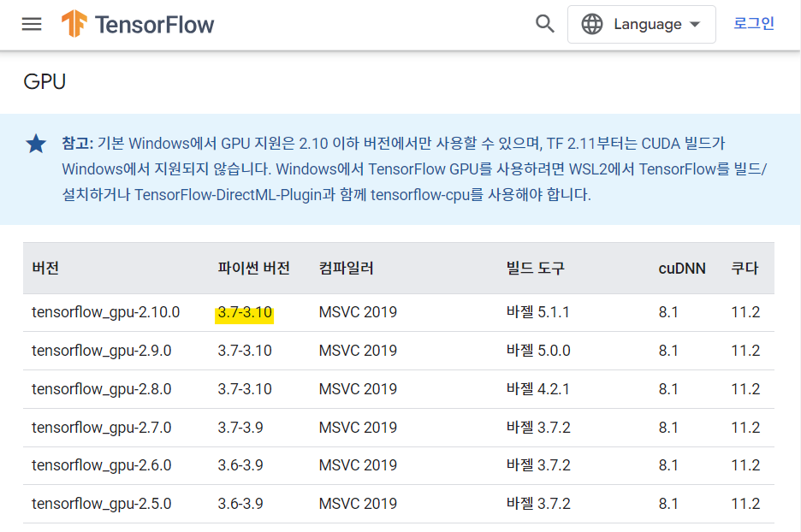Screen dimensions: 801x532
Task: Click the globe icon in Language selector
Action: (x=592, y=24)
